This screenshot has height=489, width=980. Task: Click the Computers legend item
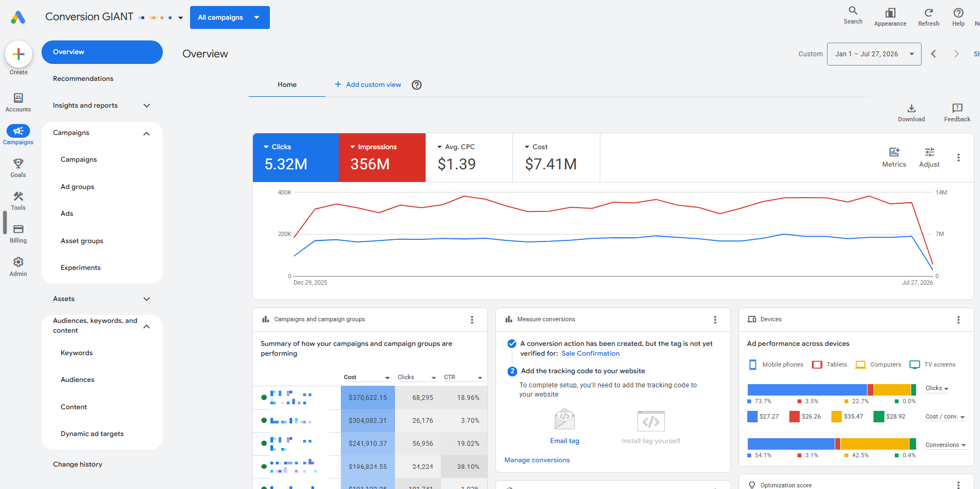878,364
